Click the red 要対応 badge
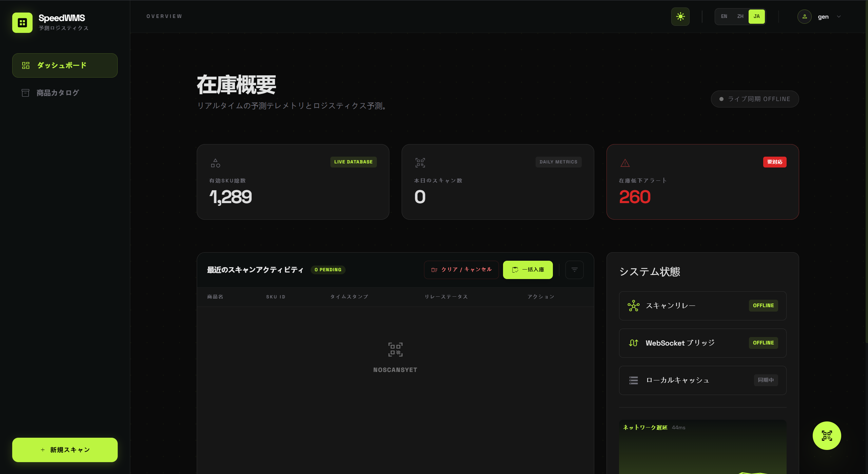 point(775,162)
